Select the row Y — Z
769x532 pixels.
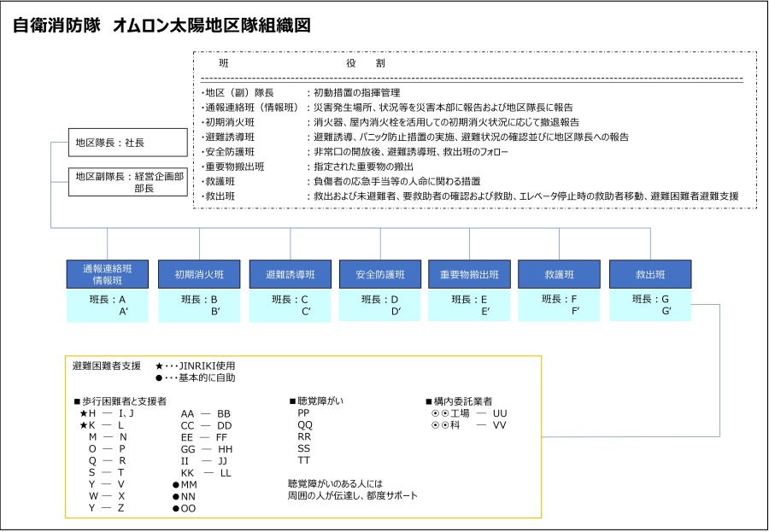(x=107, y=508)
